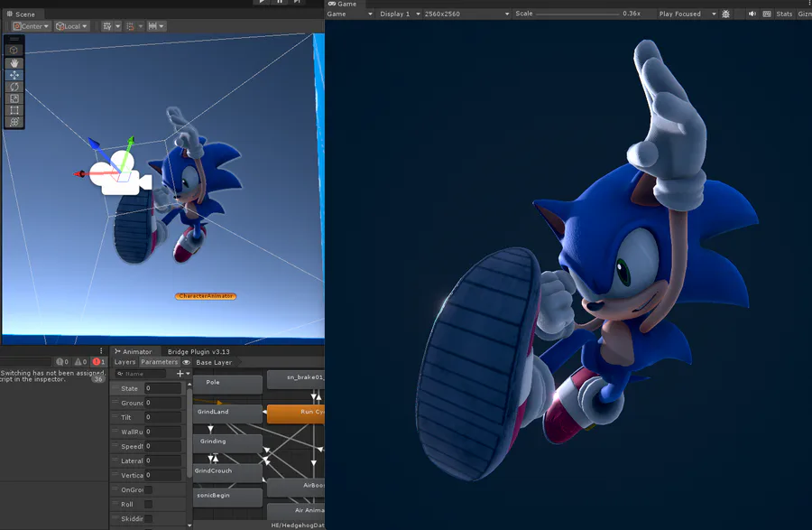Screen dimensions: 812x530
Task: Open the Play Focused dropdown
Action: (x=687, y=14)
